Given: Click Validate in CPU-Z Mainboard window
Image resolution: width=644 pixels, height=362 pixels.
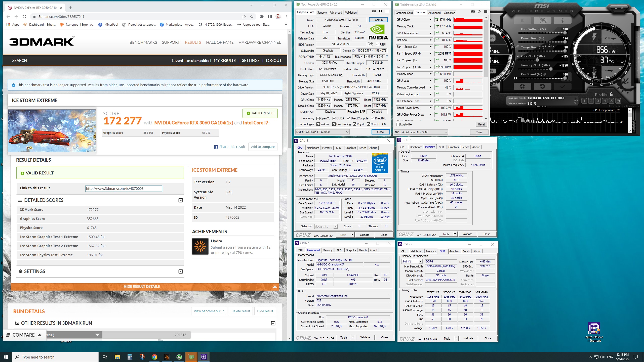Looking at the screenshot, I should click(x=365, y=337).
